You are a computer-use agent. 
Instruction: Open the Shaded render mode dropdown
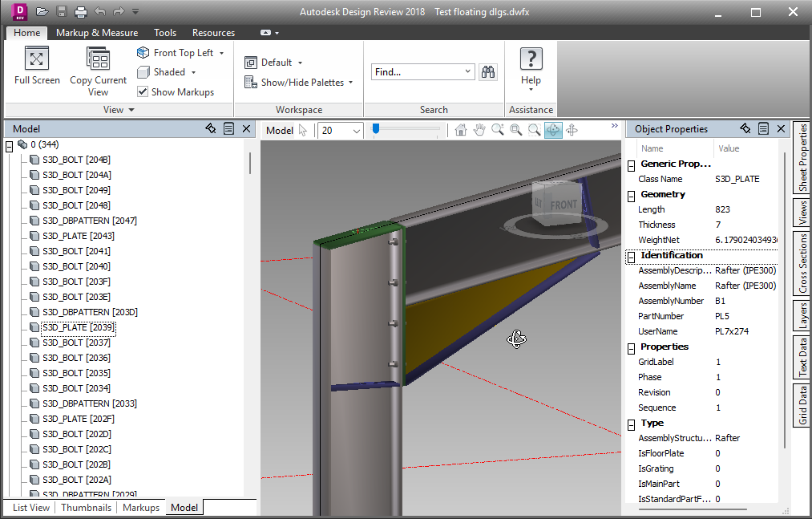pos(193,72)
